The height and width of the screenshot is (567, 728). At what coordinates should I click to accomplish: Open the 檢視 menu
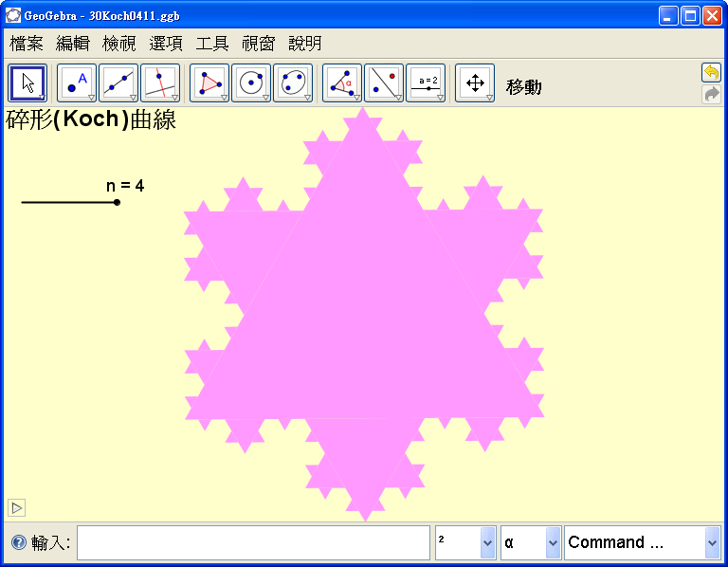(x=119, y=44)
